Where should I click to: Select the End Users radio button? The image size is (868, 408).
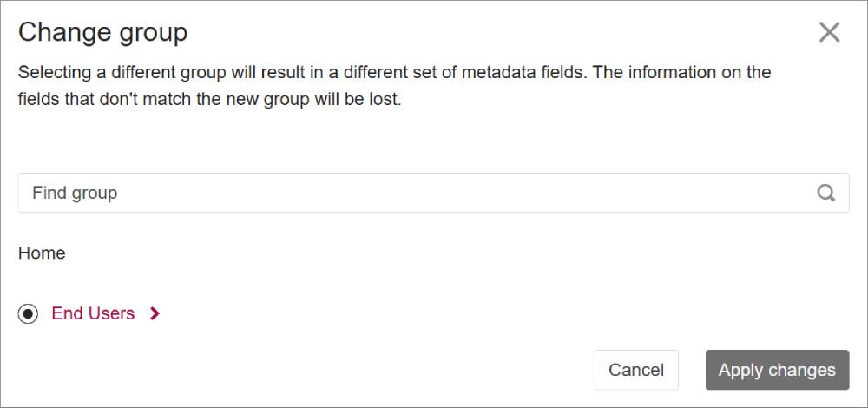[x=29, y=314]
